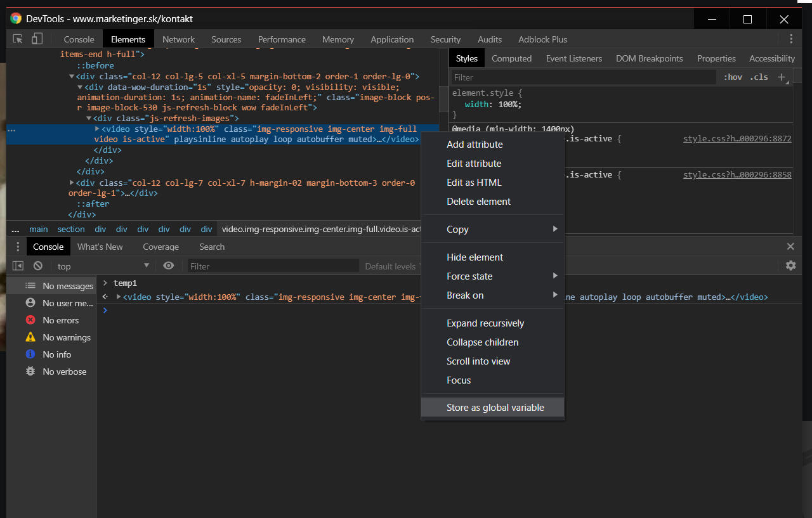Switch to the Computed styles tab
The height and width of the screenshot is (518, 812).
(511, 58)
